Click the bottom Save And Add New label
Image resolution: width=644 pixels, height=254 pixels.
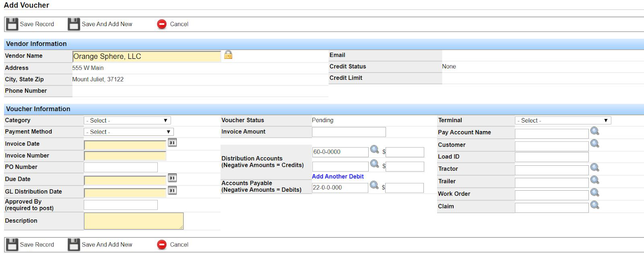tap(107, 245)
